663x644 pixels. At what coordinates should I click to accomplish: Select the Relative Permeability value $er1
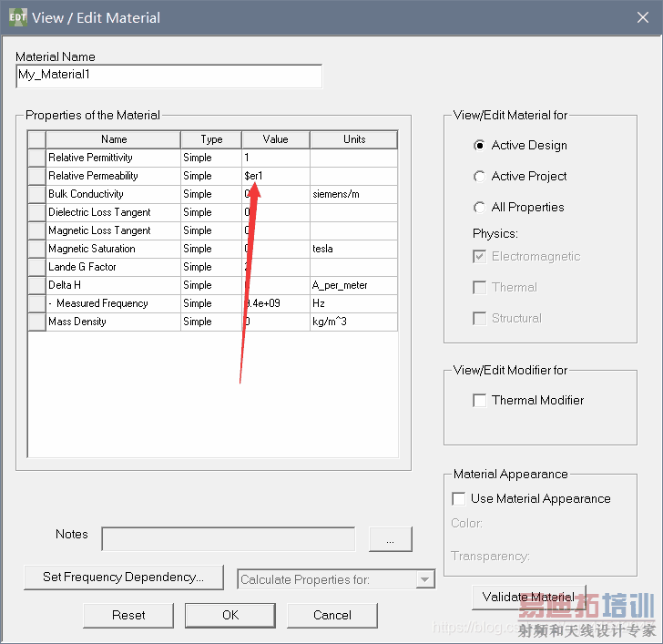pyautogui.click(x=276, y=176)
